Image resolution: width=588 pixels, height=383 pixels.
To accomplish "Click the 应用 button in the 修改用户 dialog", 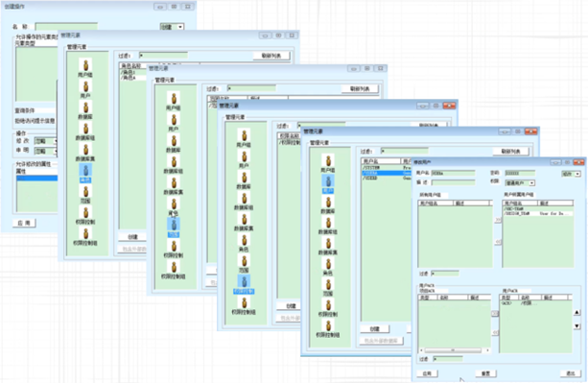I will [427, 373].
